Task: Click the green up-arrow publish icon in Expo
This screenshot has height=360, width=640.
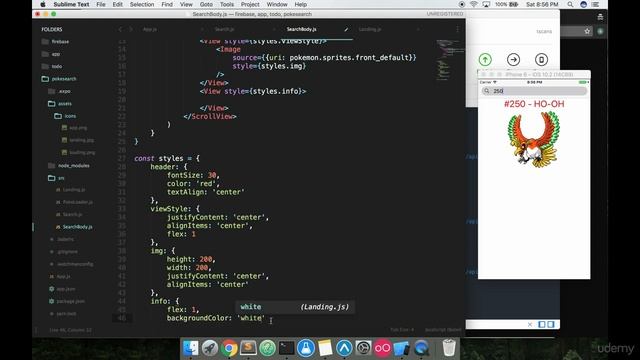Action: coord(485,60)
